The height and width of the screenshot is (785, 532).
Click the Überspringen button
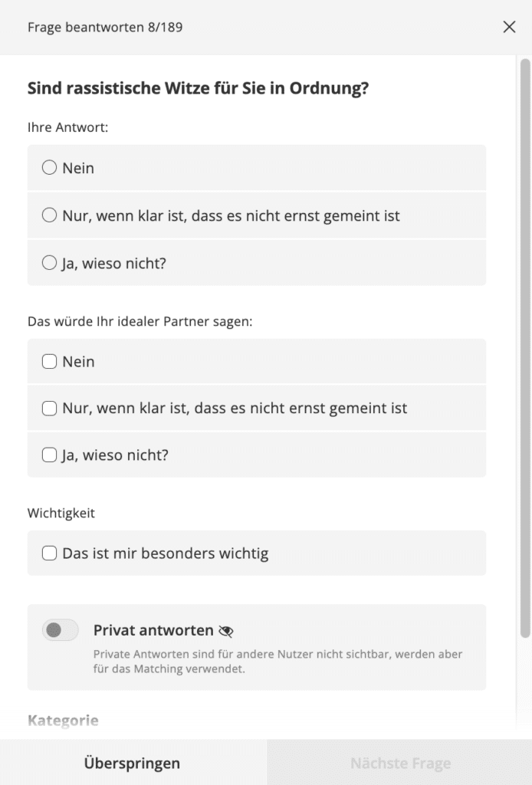[133, 763]
